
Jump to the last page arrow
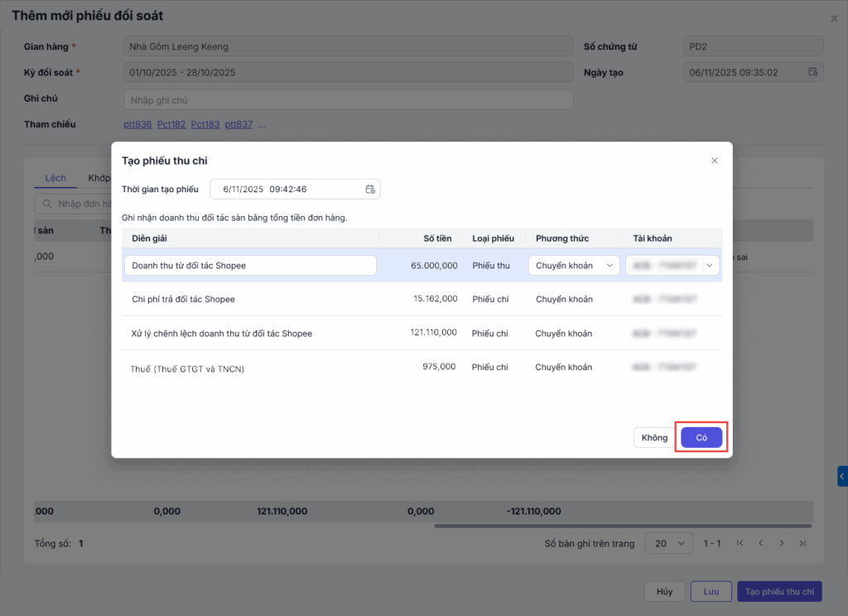tap(802, 543)
